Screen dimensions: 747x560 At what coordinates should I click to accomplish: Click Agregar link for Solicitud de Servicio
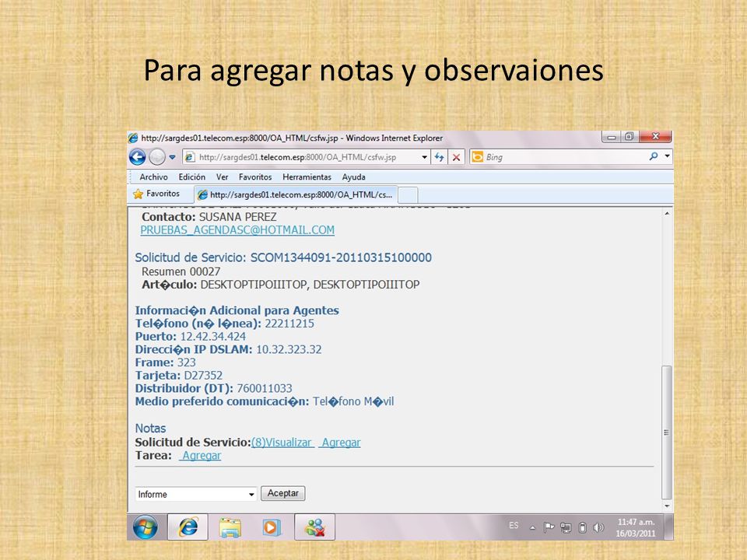(341, 443)
